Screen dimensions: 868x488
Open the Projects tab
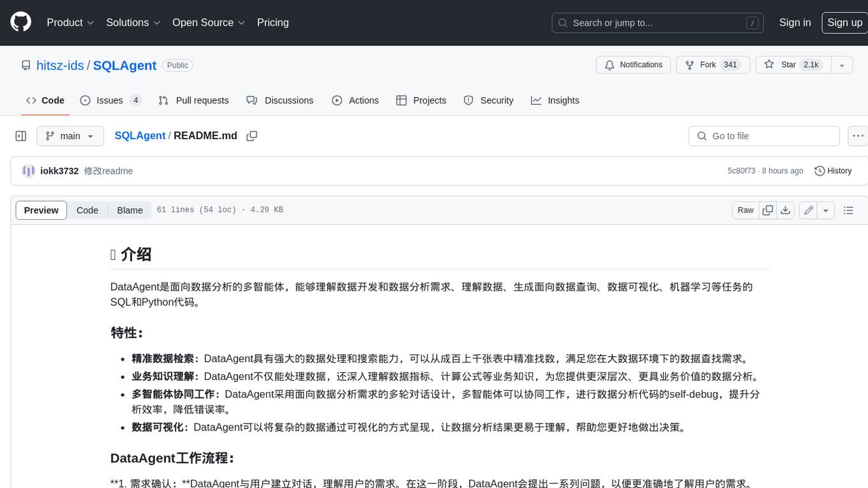point(421,100)
